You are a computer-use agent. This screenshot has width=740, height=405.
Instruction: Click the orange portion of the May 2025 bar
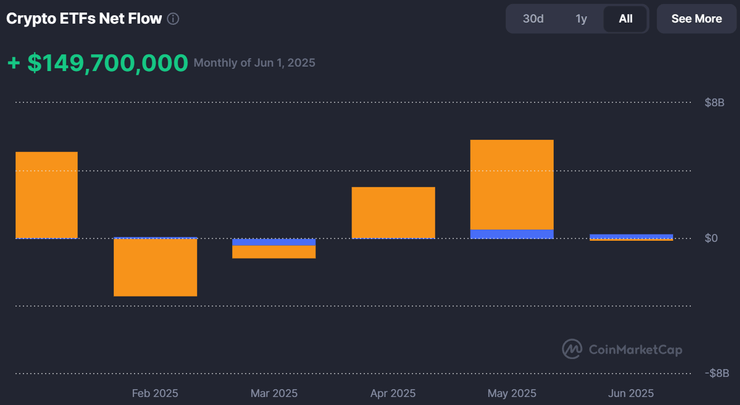pyautogui.click(x=511, y=185)
